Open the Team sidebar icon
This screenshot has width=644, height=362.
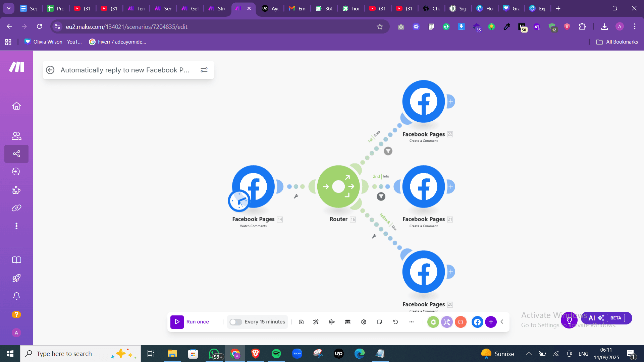pyautogui.click(x=16, y=136)
